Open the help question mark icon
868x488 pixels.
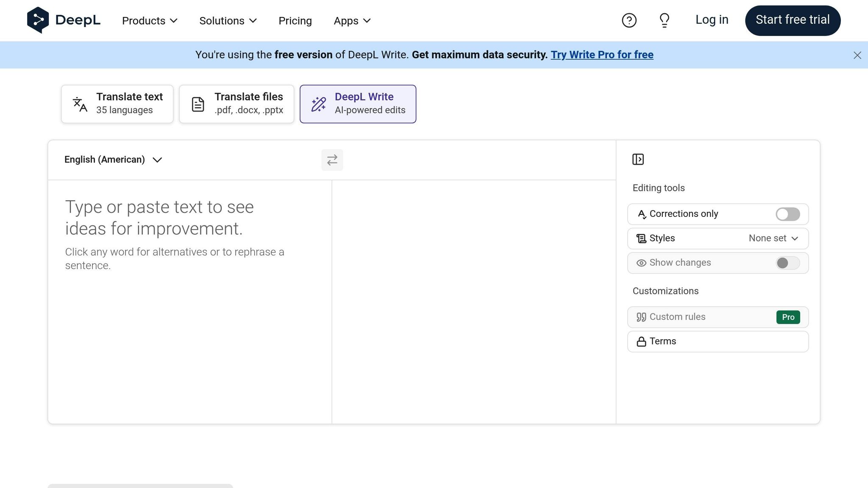(x=629, y=20)
